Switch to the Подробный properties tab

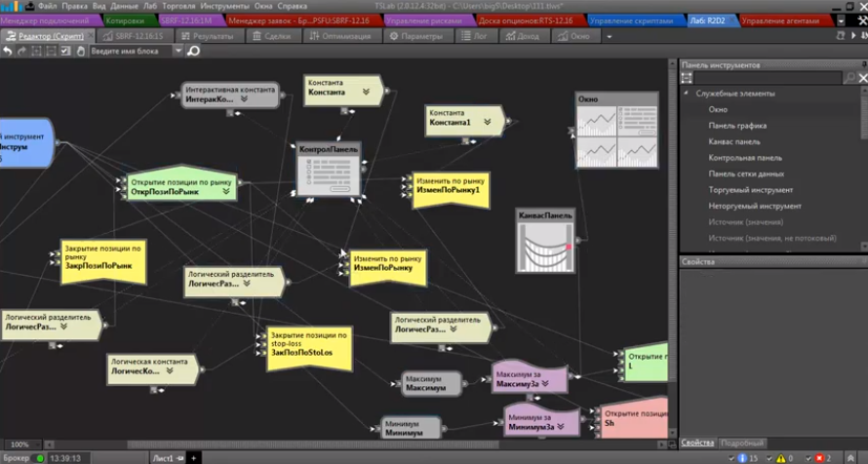(742, 443)
